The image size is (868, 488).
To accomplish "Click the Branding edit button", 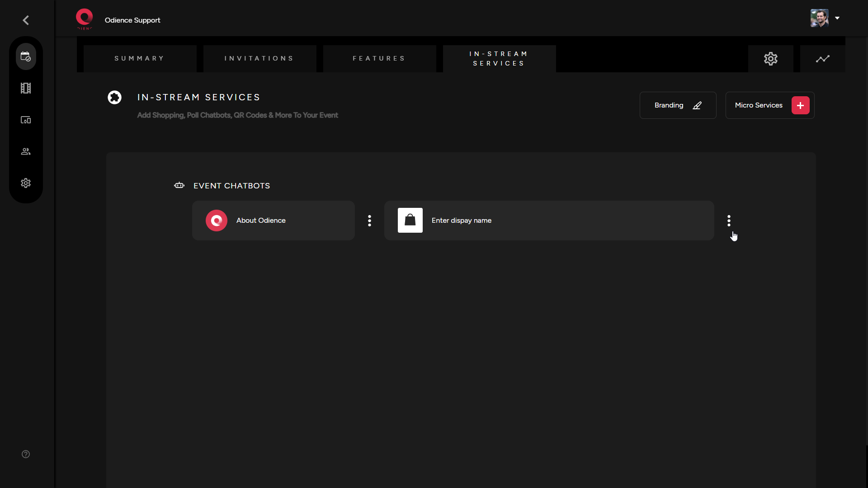I will pyautogui.click(x=678, y=105).
